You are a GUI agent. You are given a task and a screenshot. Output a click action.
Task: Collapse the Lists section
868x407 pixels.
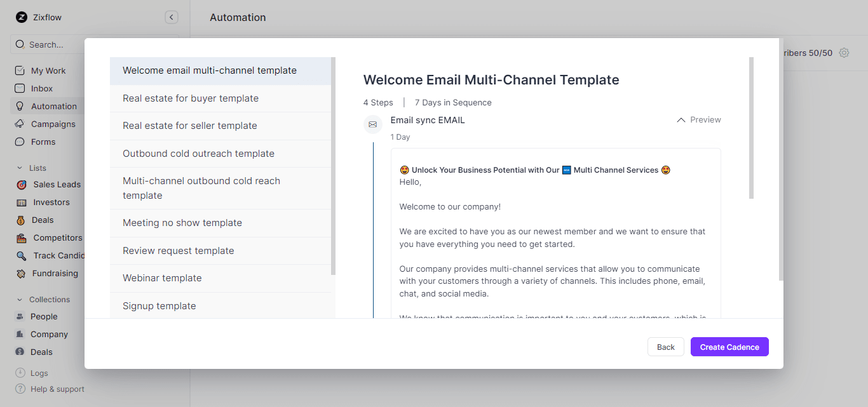[18, 168]
